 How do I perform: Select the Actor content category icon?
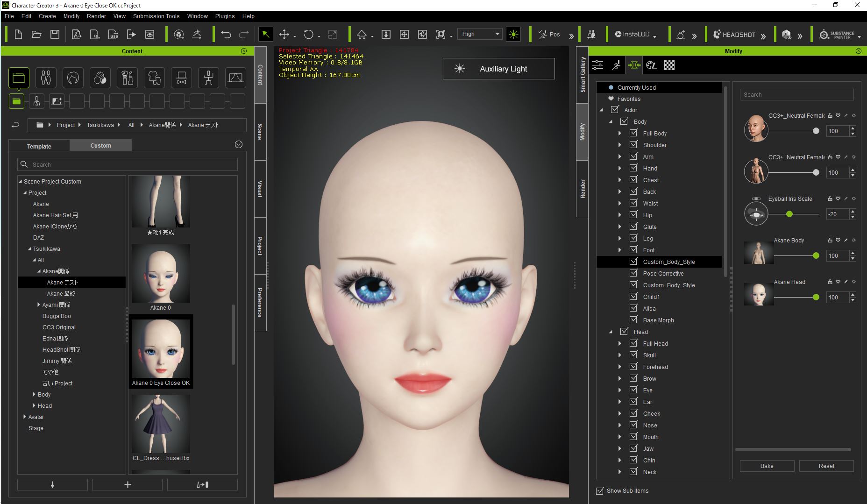[x=46, y=78]
